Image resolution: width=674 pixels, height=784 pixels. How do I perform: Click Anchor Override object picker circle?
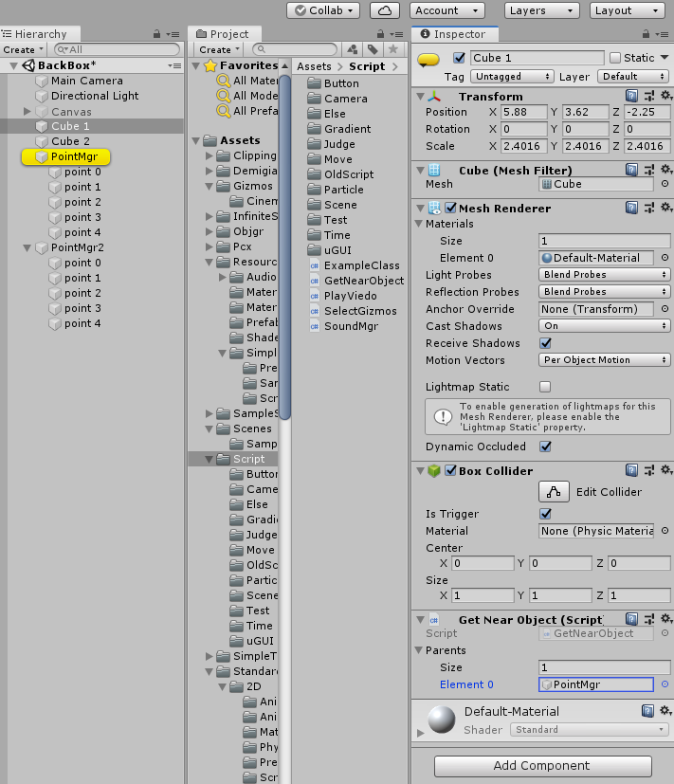665,309
